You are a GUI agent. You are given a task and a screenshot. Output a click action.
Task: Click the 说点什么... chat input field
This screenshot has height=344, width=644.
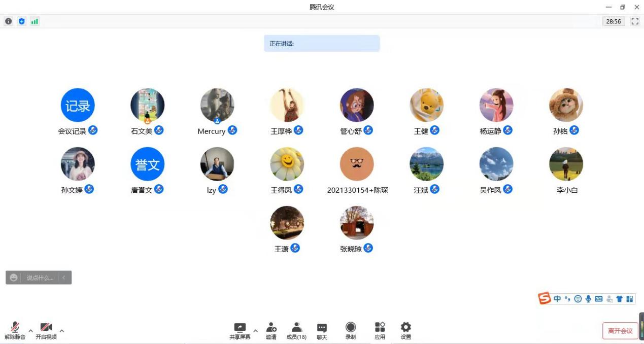coord(40,278)
